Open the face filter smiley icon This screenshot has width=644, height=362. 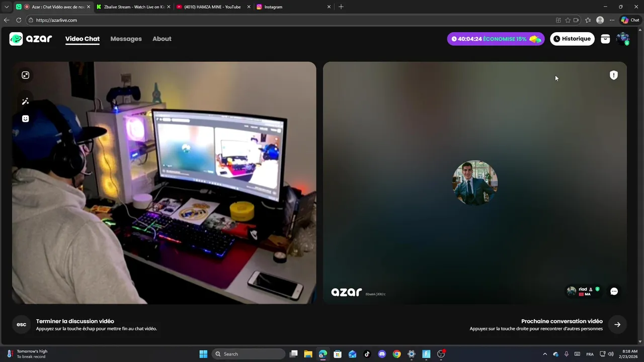(x=26, y=119)
